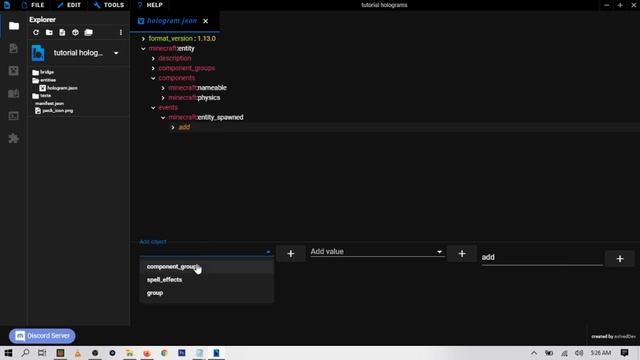Screen dimensions: 640x360
Task: Click the package/cube icon in Explorer toolbar
Action: [x=75, y=32]
